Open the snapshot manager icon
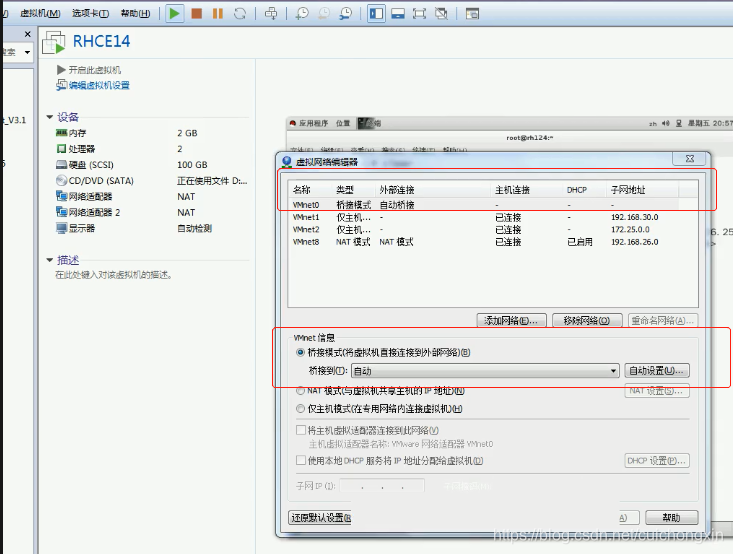The height and width of the screenshot is (554, 733). [345, 14]
